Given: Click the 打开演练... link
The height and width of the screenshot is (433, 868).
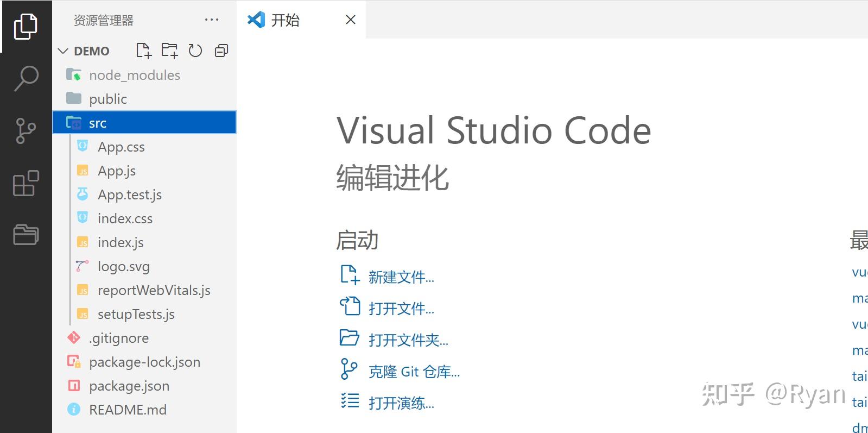Looking at the screenshot, I should 401,403.
